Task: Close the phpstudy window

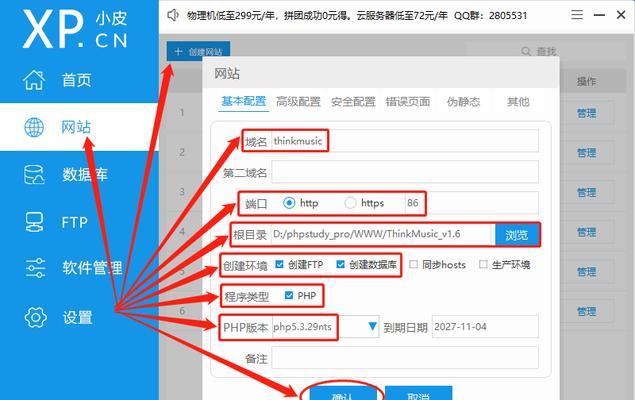Action: [x=621, y=15]
